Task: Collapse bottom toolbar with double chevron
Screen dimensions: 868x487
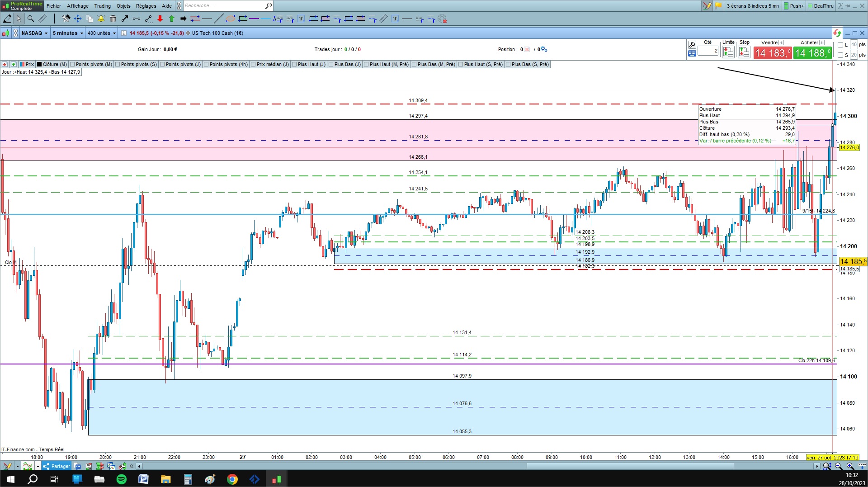Action: coord(132,466)
